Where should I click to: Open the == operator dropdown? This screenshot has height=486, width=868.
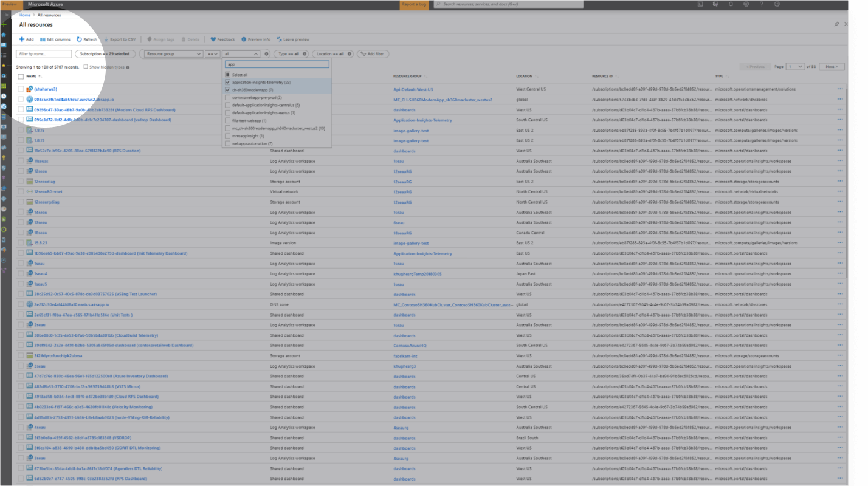[212, 54]
